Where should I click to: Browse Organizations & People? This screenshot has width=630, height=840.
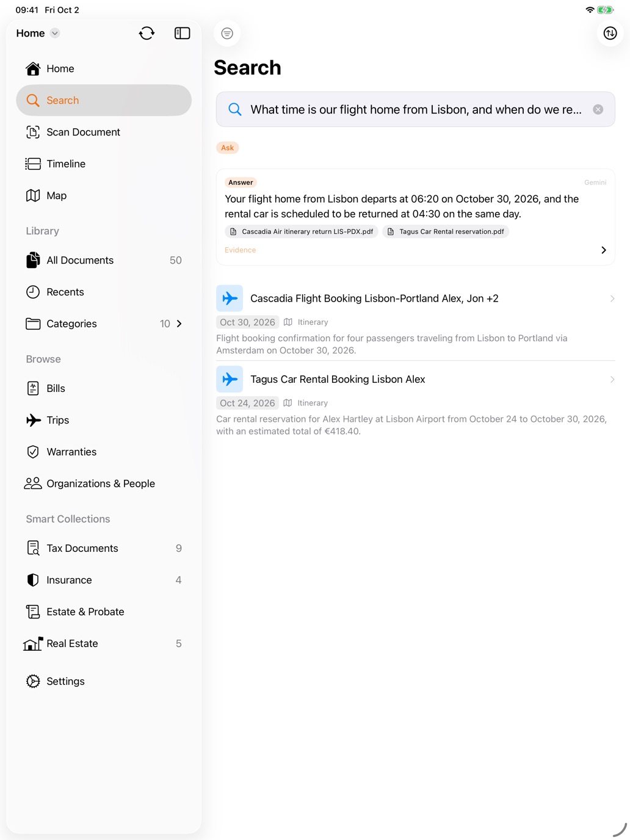point(104,483)
